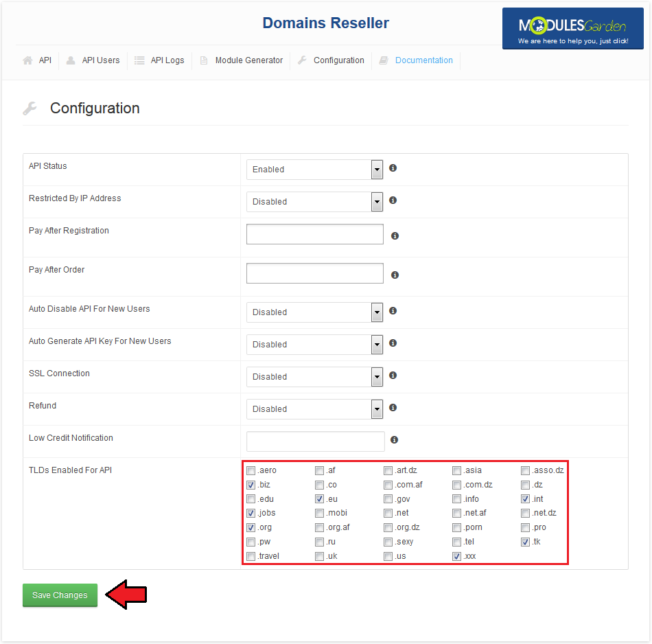Uncheck the .org TLD checkbox
The image size is (652, 644).
pos(251,527)
